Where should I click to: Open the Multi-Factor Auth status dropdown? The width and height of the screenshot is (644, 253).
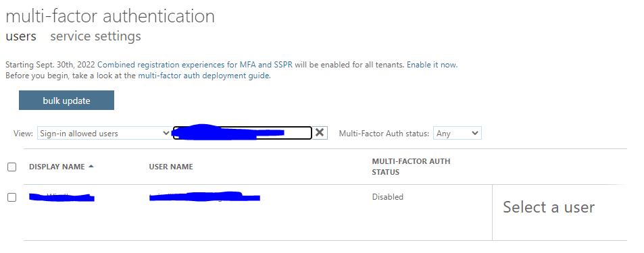(x=457, y=134)
